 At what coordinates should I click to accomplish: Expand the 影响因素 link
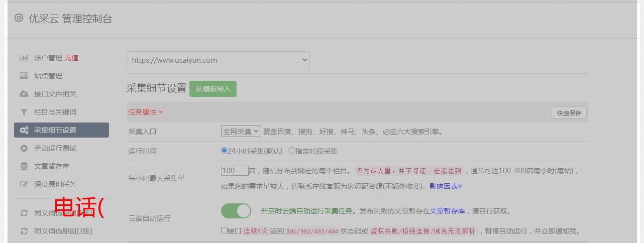point(446,186)
